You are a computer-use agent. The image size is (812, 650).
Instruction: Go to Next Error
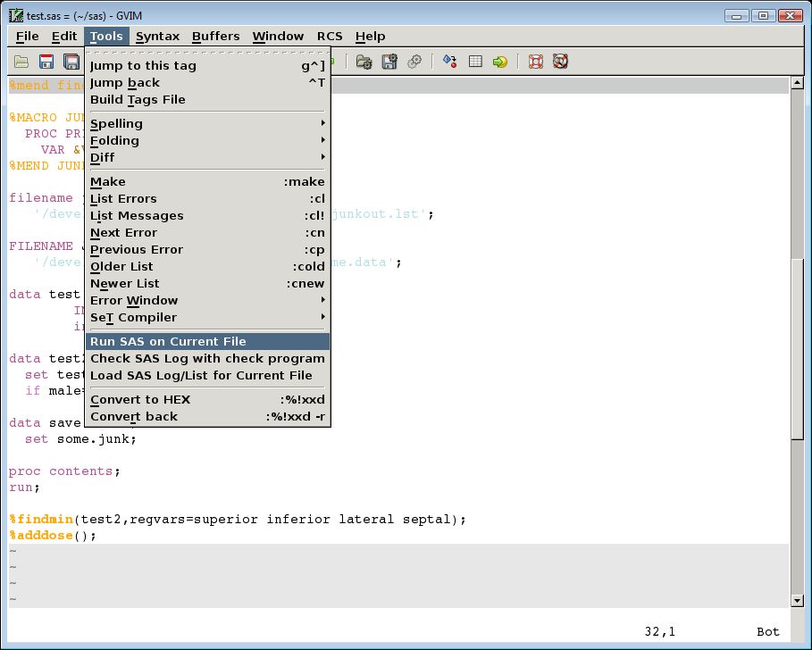point(207,233)
